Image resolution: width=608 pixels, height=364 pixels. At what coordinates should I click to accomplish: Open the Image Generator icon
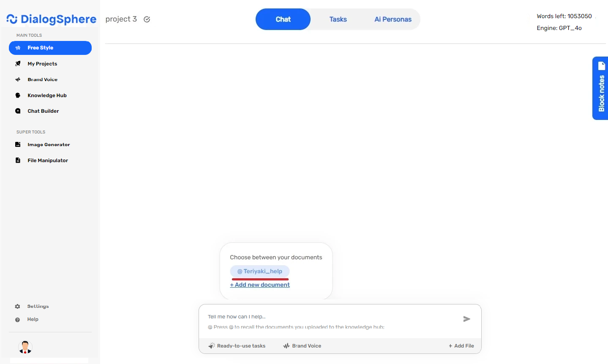18,144
